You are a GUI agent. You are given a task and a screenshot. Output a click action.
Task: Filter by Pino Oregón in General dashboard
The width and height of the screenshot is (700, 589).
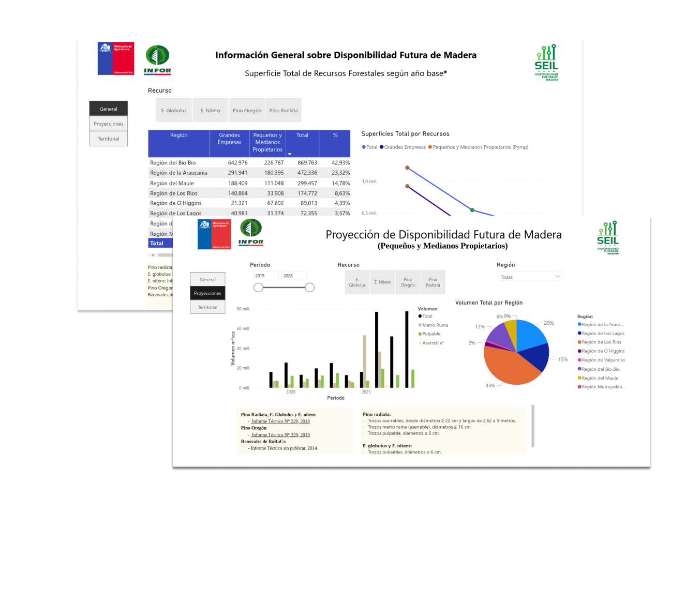[x=247, y=111]
